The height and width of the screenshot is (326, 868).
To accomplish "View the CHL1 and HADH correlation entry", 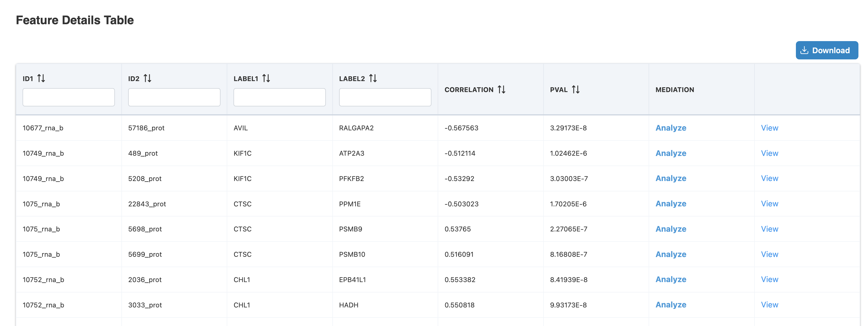I will click(x=769, y=305).
